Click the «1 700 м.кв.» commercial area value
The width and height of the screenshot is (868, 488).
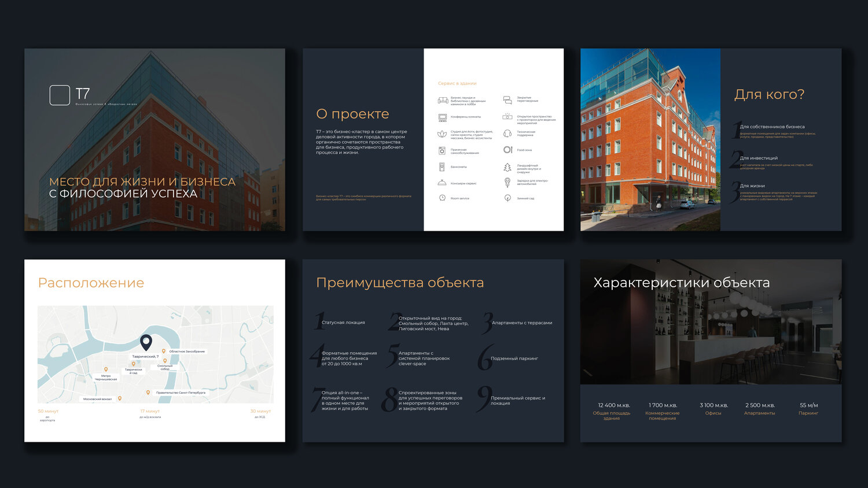[663, 405]
